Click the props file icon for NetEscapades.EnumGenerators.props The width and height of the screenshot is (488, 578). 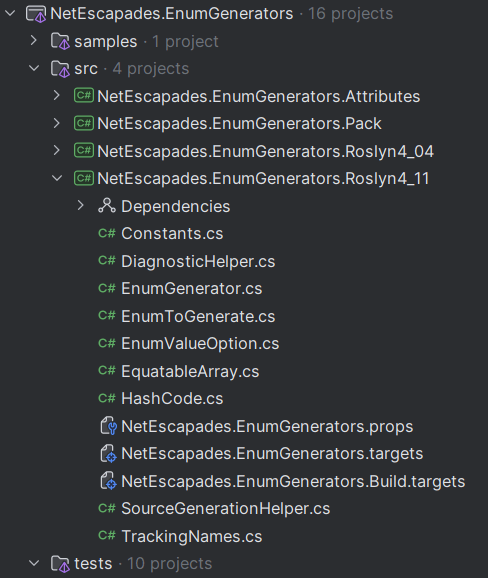pos(108,426)
